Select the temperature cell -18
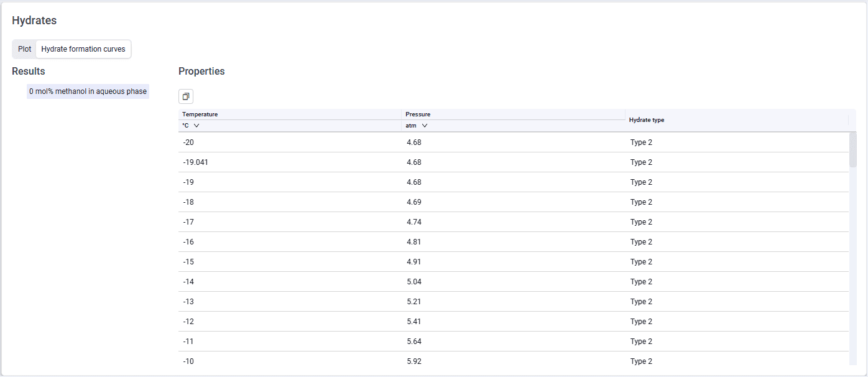This screenshot has width=868, height=377. pos(290,202)
